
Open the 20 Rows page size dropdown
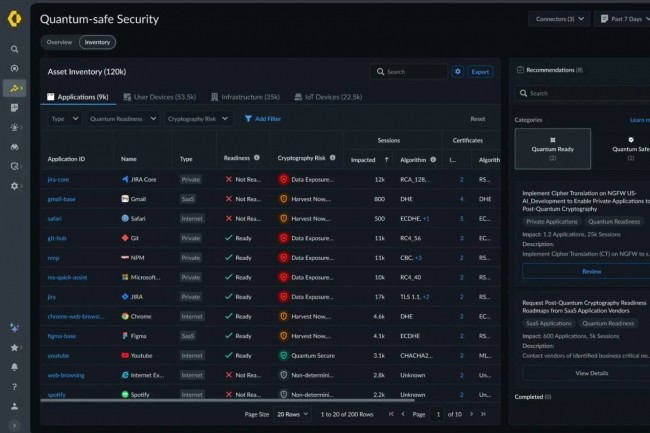pyautogui.click(x=293, y=413)
